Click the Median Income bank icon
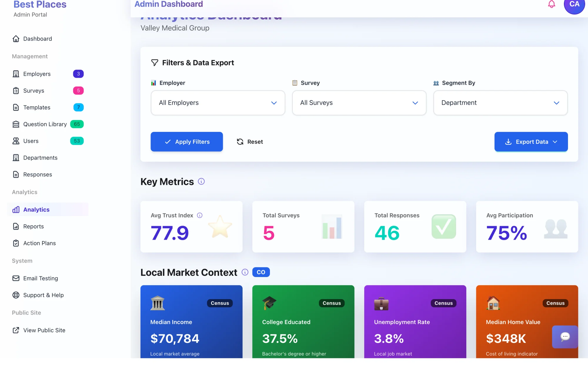The height and width of the screenshot is (368, 588). pos(158,303)
